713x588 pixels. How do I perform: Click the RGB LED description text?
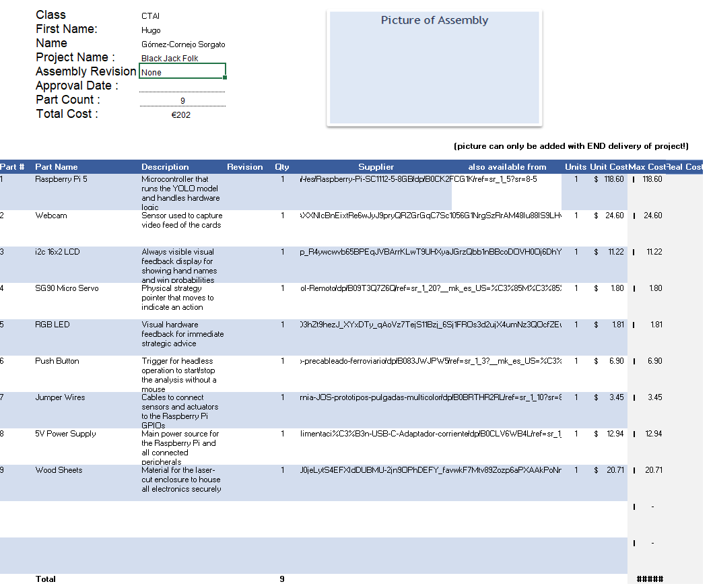[x=183, y=334]
